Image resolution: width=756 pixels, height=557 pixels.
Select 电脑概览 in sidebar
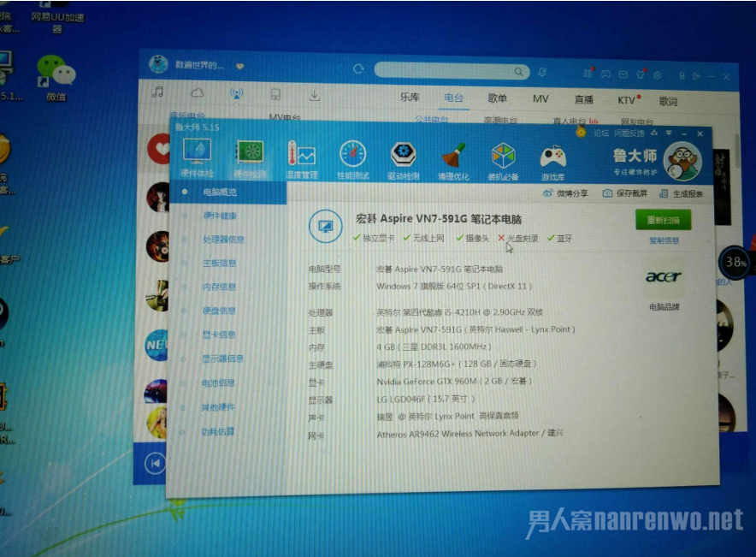pyautogui.click(x=228, y=192)
